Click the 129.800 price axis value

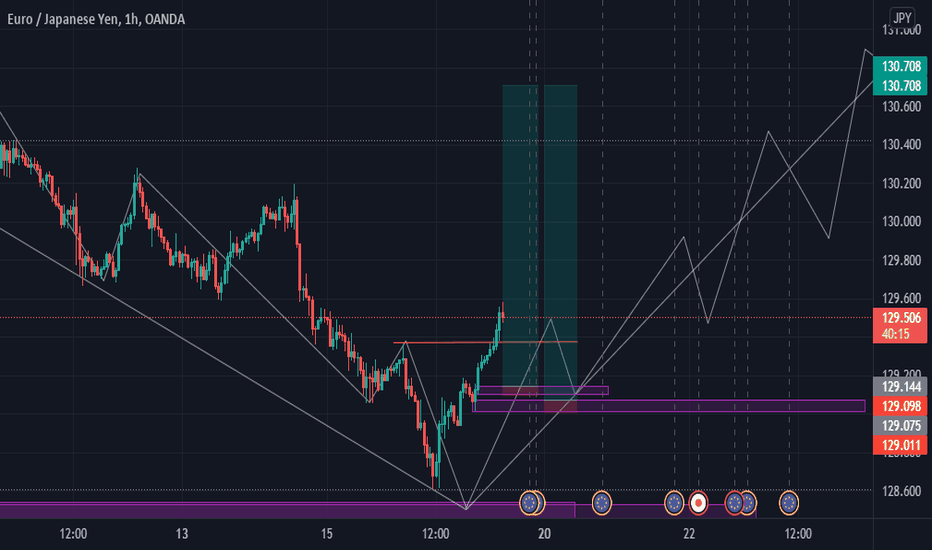[x=901, y=260]
